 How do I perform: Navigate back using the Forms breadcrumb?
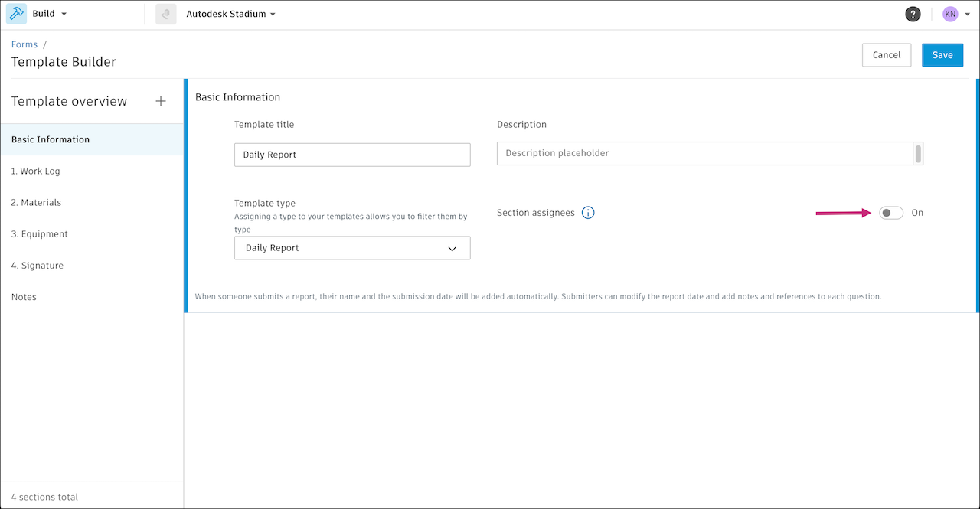(x=24, y=44)
